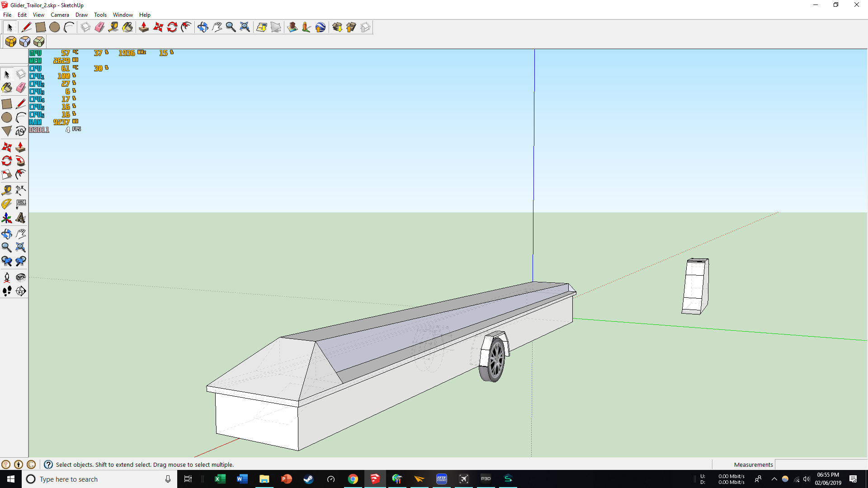Click Previous view in left palette

[7, 261]
